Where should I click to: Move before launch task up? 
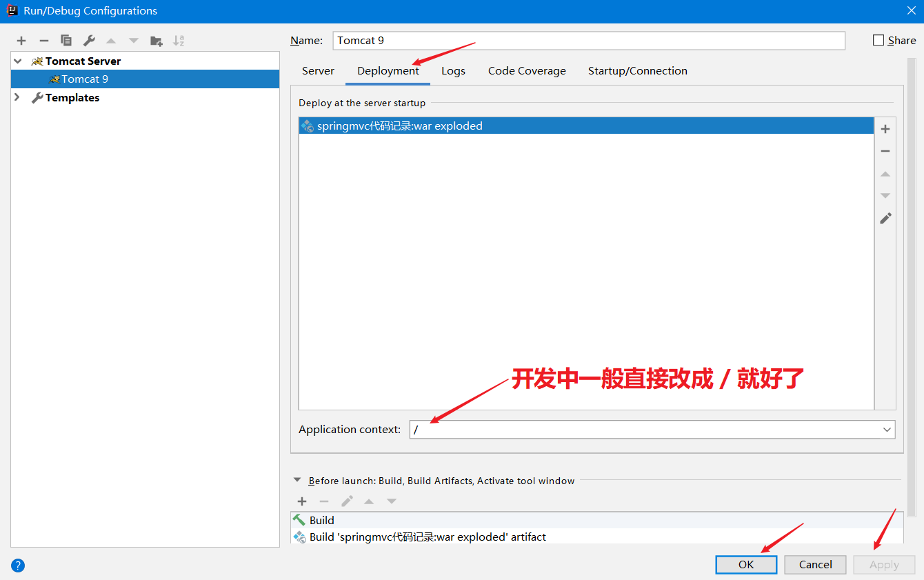pos(369,501)
